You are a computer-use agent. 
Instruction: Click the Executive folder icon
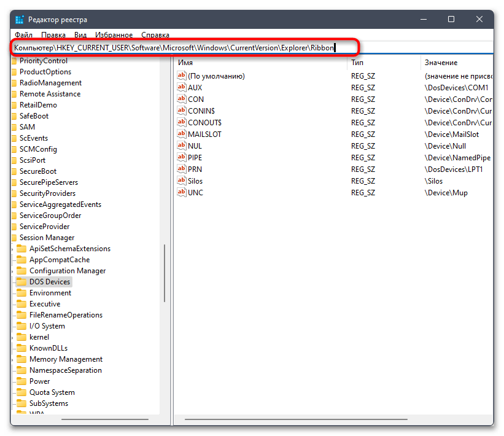(21, 304)
